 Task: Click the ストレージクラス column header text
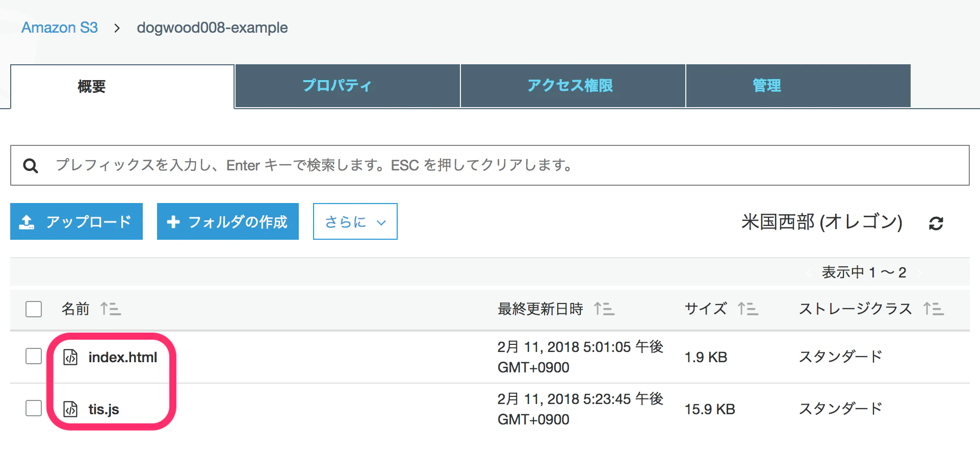click(x=856, y=309)
